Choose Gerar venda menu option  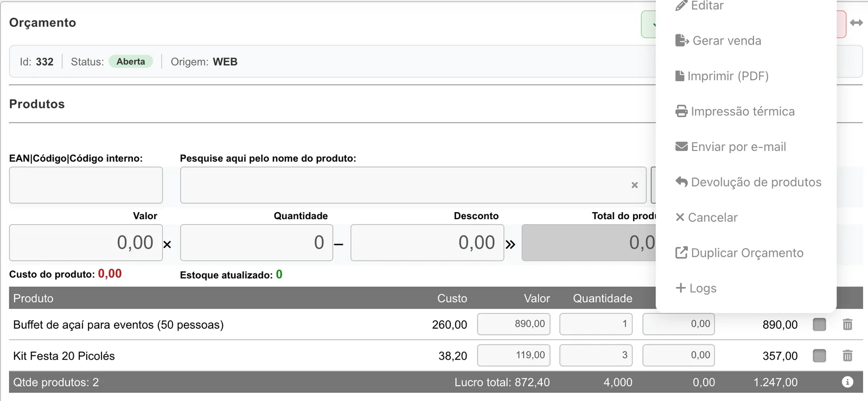tap(718, 41)
